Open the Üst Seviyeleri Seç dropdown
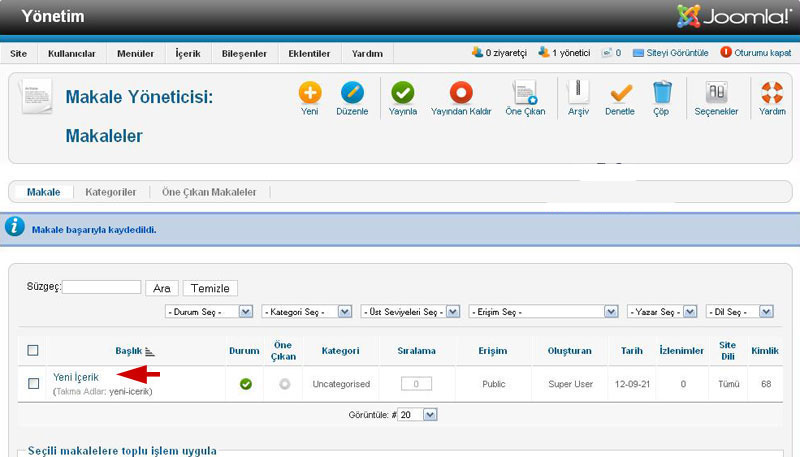800x457 pixels. click(410, 312)
